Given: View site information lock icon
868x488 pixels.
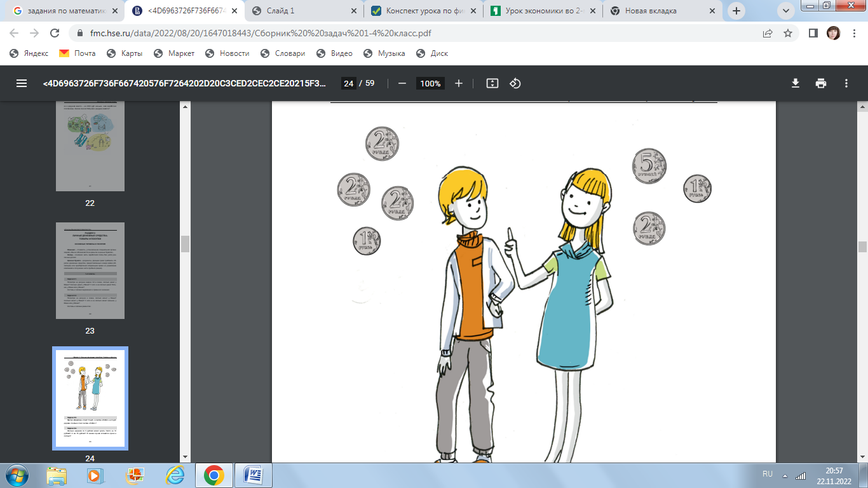Looking at the screenshot, I should pos(79,33).
